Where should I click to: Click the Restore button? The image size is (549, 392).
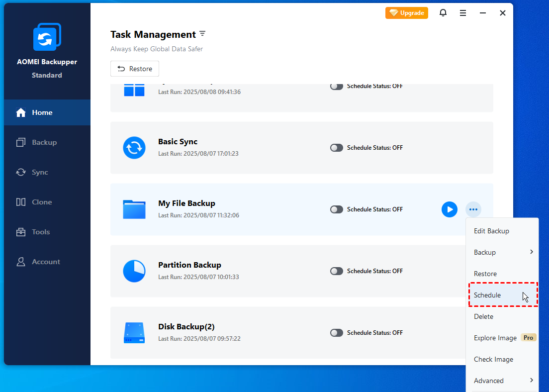pyautogui.click(x=135, y=69)
